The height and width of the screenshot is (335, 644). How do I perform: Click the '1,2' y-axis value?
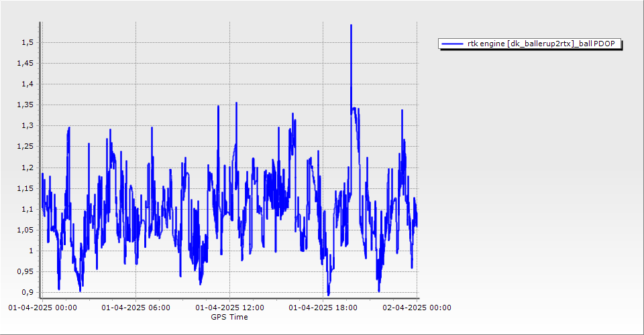28,167
